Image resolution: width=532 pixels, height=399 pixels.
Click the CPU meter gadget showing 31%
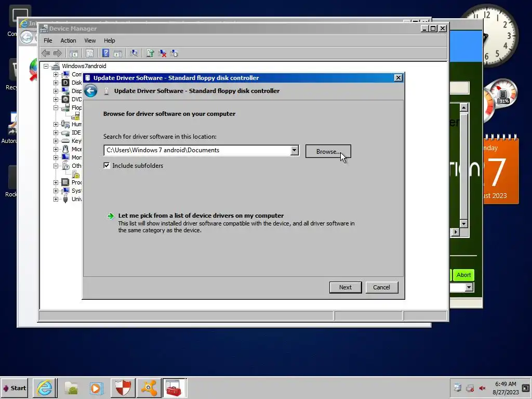tap(503, 94)
